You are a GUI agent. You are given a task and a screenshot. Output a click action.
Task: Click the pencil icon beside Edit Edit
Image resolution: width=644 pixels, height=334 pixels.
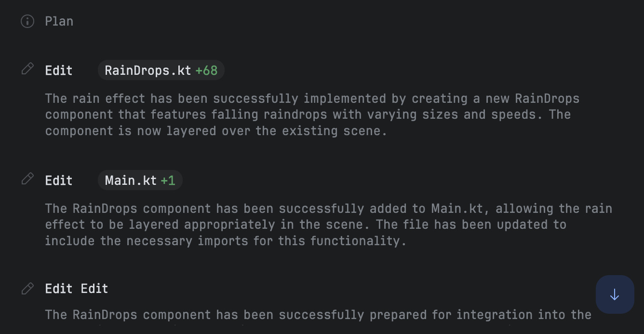pos(27,289)
